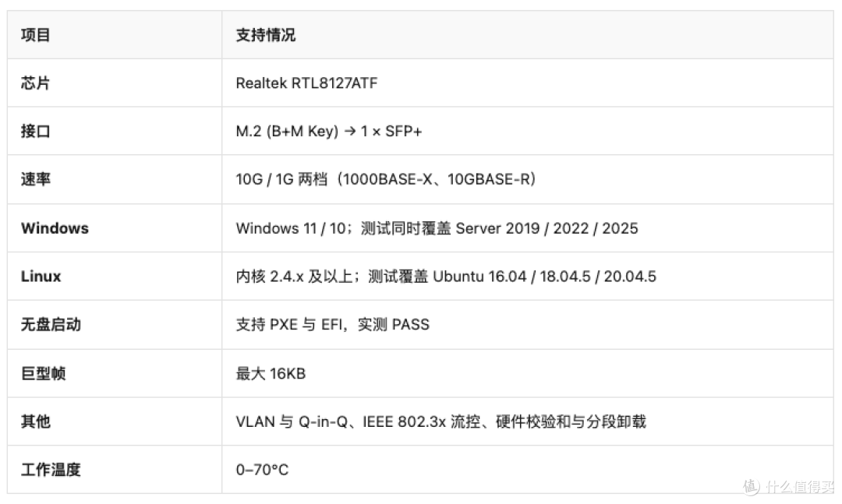This screenshot has width=842, height=504.
Task: Click the Linux row label
Action: coord(115,277)
